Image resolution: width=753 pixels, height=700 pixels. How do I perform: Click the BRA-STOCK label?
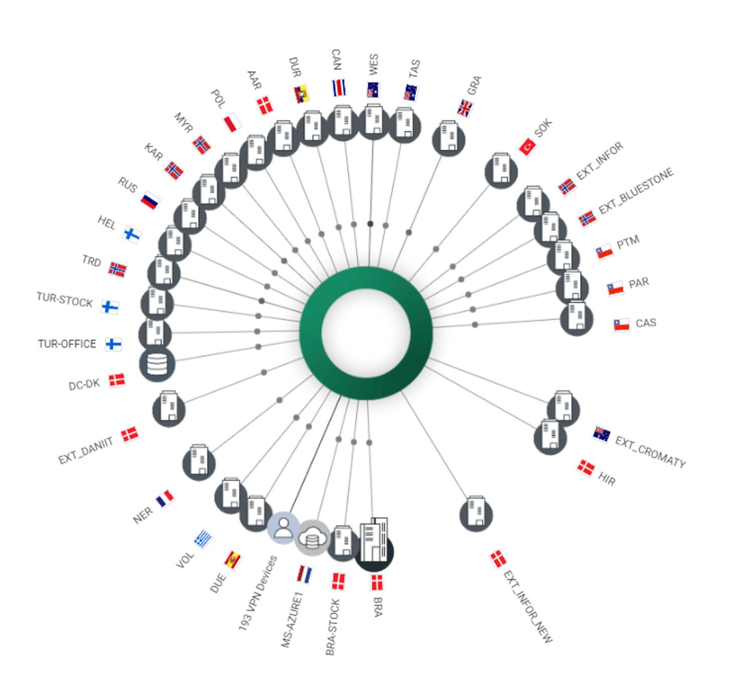(332, 627)
